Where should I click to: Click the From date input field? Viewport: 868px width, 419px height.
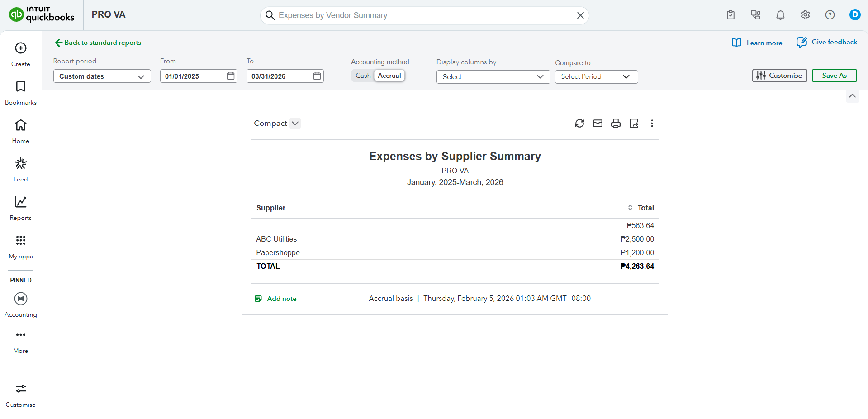(194, 76)
